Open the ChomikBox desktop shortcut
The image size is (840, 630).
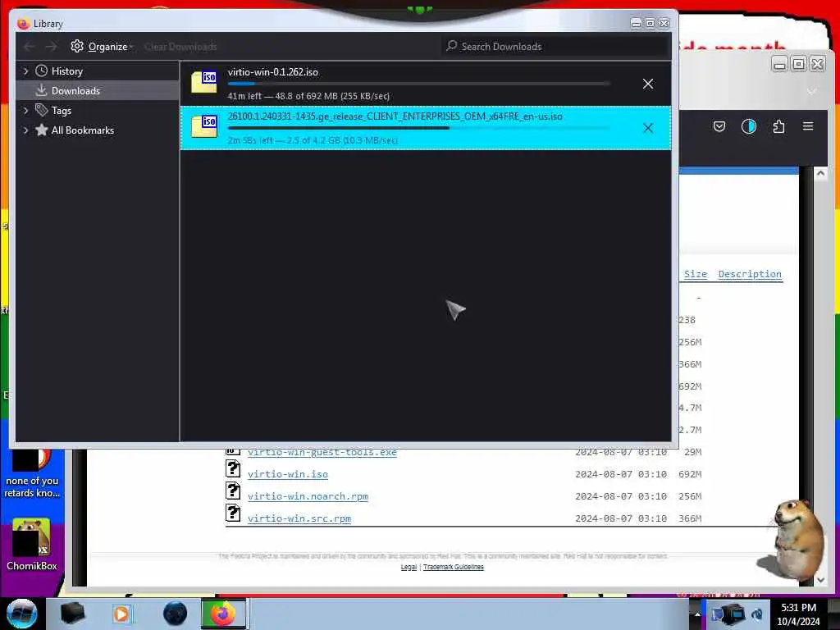pos(31,545)
